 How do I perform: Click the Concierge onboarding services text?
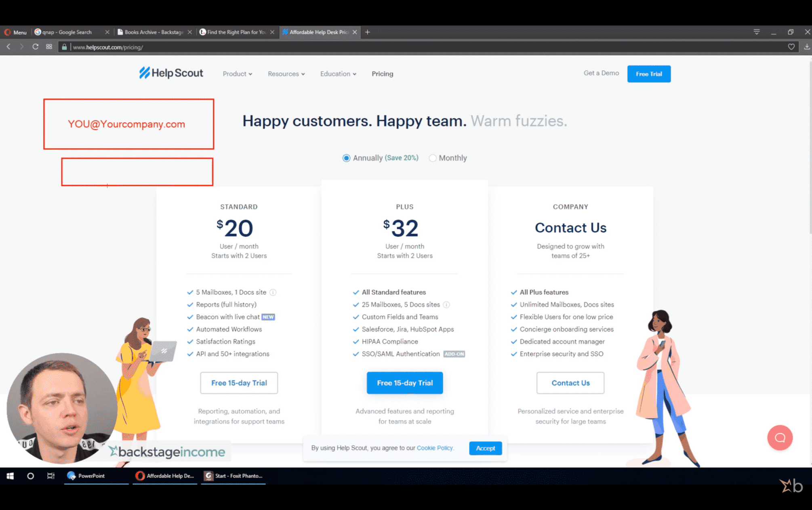pos(567,330)
